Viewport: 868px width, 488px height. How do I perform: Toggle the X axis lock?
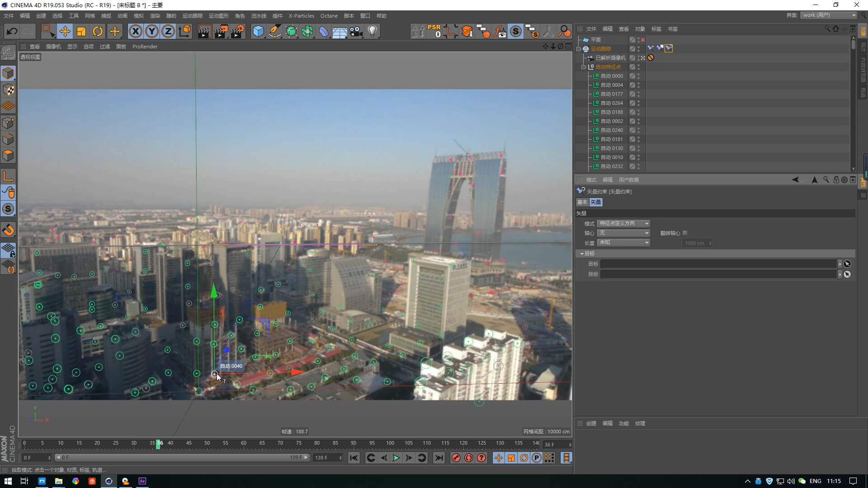click(135, 31)
